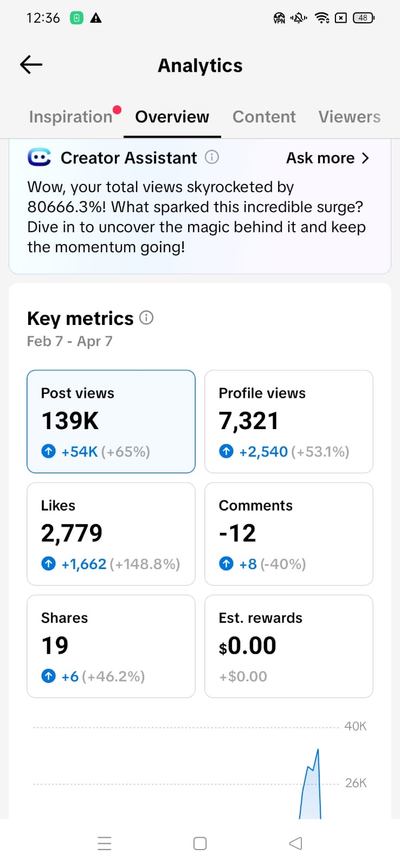Tap the Key metrics info icon
Viewport: 400px width, 868px height.
pyautogui.click(x=146, y=318)
